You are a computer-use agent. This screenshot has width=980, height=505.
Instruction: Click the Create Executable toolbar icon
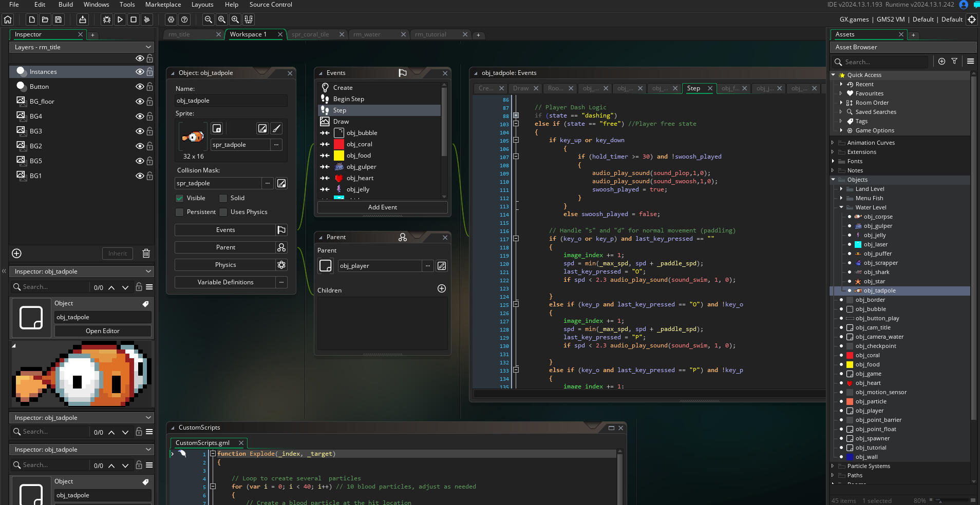83,20
